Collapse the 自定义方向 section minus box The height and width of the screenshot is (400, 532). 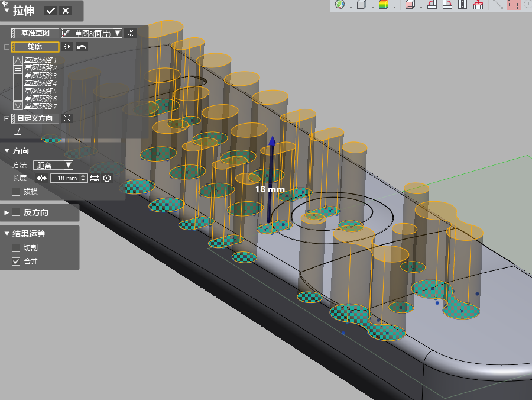pos(7,118)
